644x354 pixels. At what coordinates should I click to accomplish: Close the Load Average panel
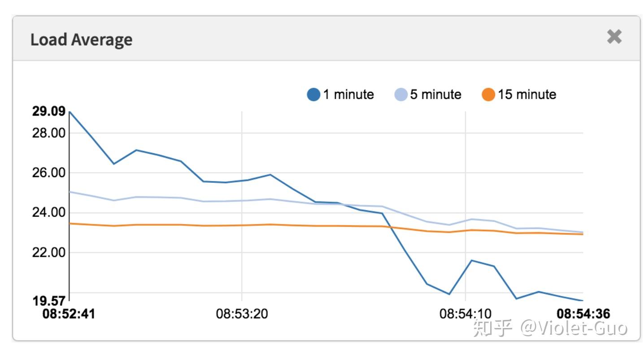614,37
